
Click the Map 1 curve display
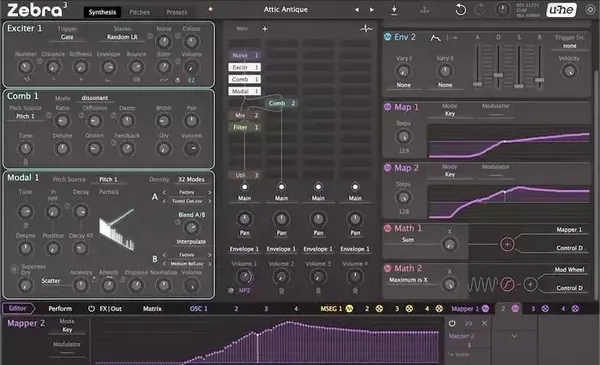(509, 140)
